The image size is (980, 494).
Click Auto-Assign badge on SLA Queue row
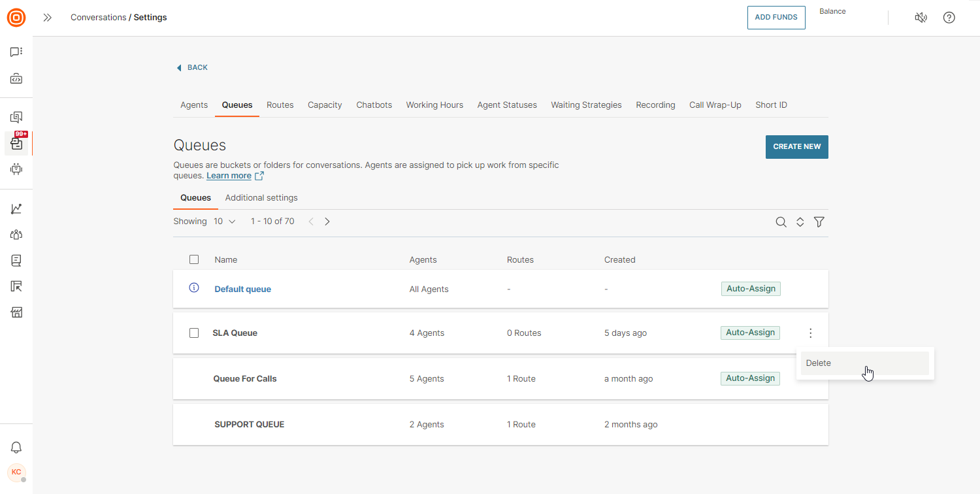tap(750, 333)
